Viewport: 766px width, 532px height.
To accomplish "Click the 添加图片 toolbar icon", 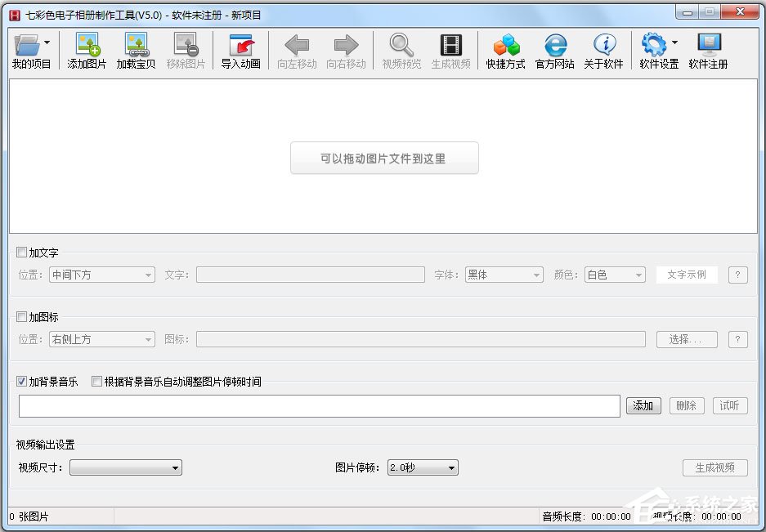I will [x=86, y=51].
